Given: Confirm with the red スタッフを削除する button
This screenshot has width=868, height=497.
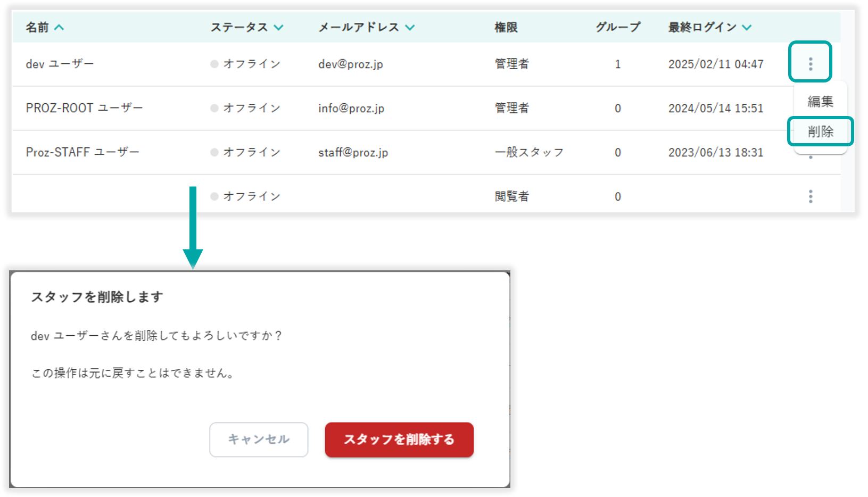Looking at the screenshot, I should 399,440.
